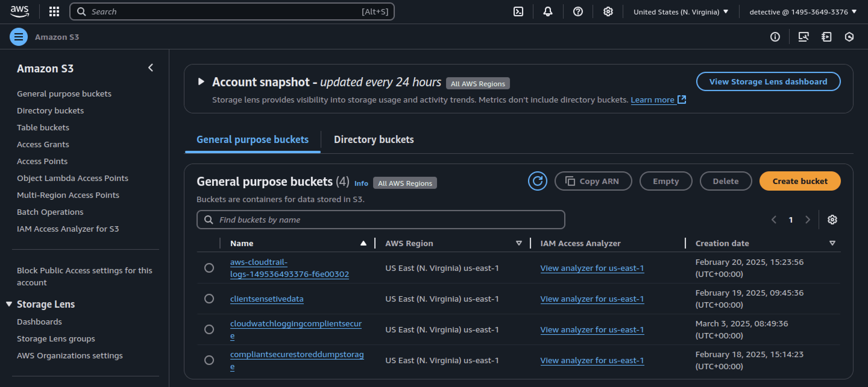Sort by the Creation date column

[722, 243]
